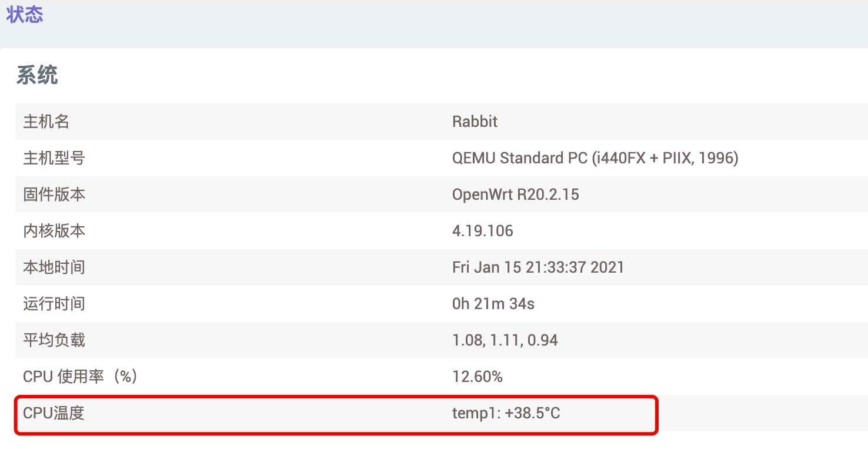Select the CPU 使用率 label
The image size is (868, 456).
pos(80,377)
